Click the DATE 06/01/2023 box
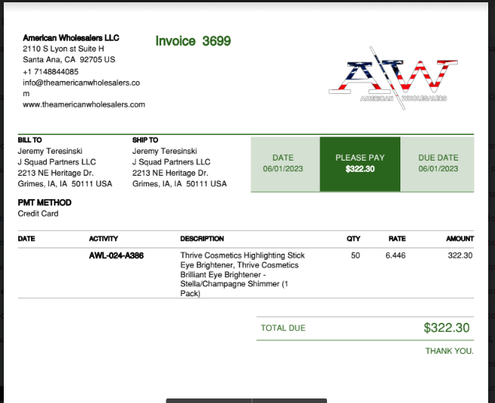495x403 pixels. [285, 164]
